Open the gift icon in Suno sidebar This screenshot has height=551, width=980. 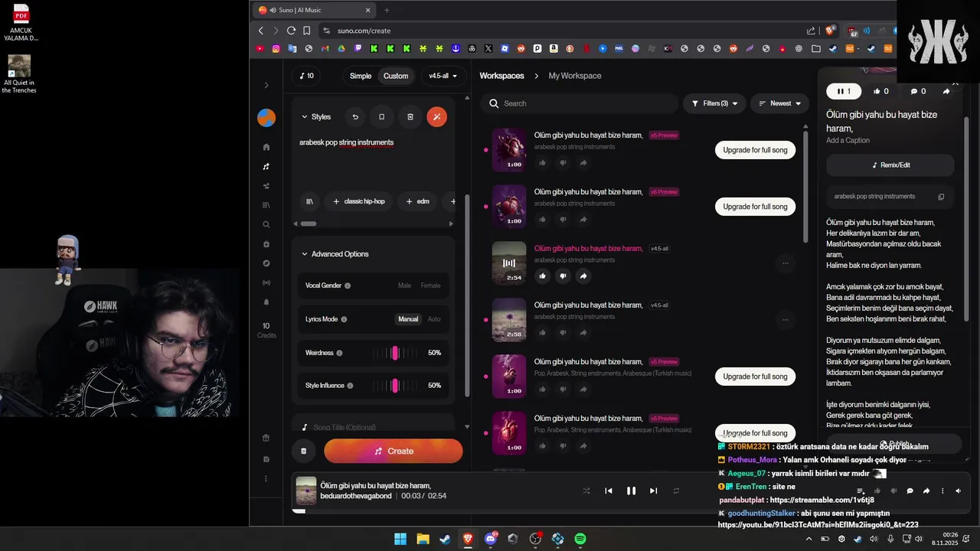(x=266, y=439)
